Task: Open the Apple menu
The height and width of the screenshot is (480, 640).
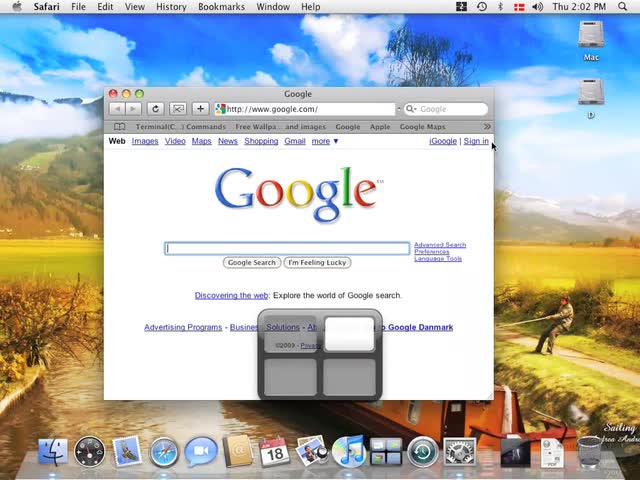Action: point(17,7)
